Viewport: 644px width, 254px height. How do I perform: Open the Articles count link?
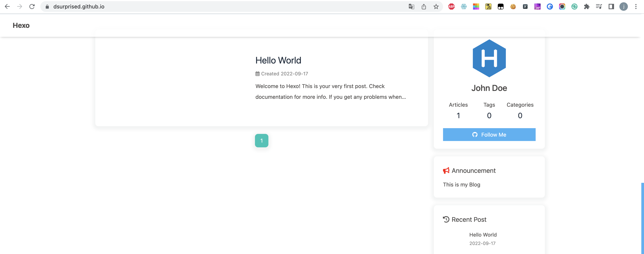[458, 110]
